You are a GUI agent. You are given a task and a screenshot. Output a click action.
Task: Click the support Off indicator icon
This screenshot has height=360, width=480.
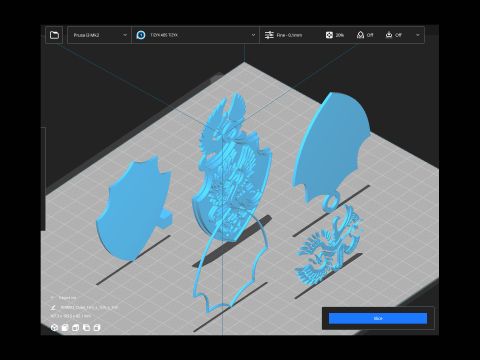360,35
